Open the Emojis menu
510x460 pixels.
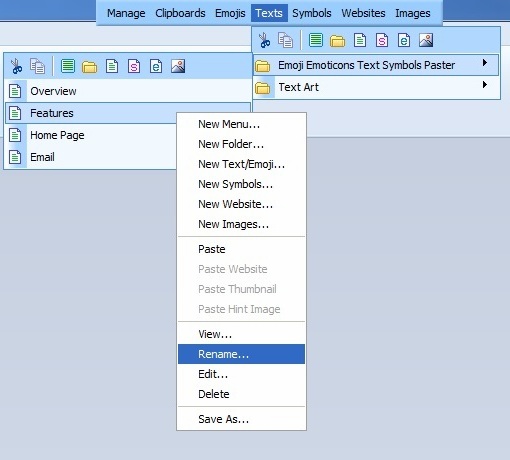coord(230,13)
